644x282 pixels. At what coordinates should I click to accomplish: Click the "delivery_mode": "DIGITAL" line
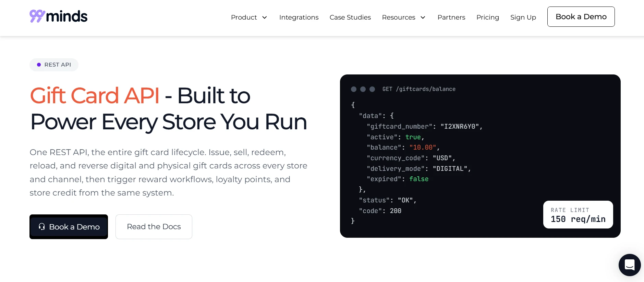pos(419,169)
